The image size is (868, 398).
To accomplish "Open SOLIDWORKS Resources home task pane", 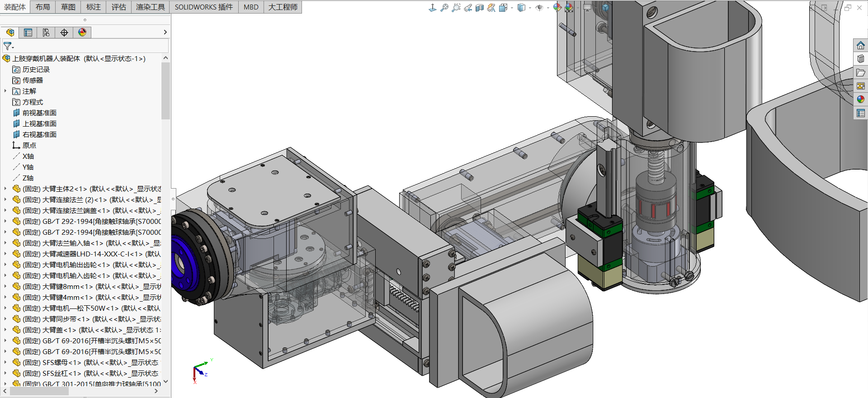I will click(x=861, y=46).
